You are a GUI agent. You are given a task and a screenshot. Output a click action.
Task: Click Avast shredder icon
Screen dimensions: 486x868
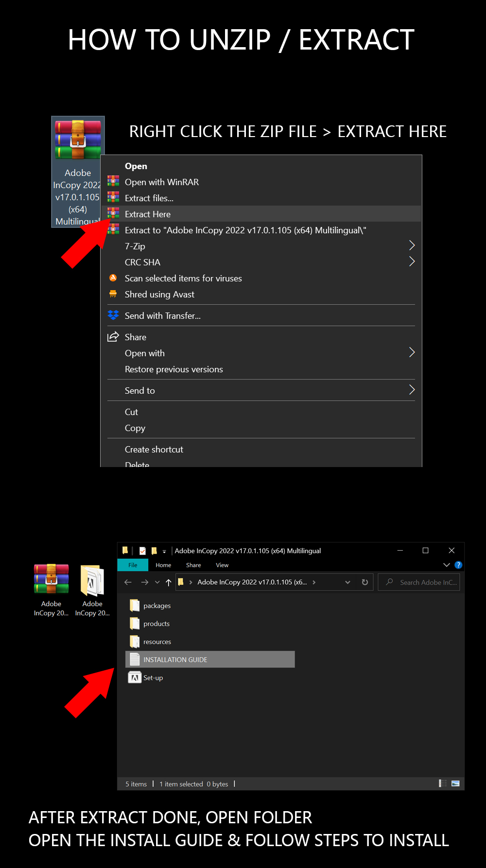pos(113,294)
